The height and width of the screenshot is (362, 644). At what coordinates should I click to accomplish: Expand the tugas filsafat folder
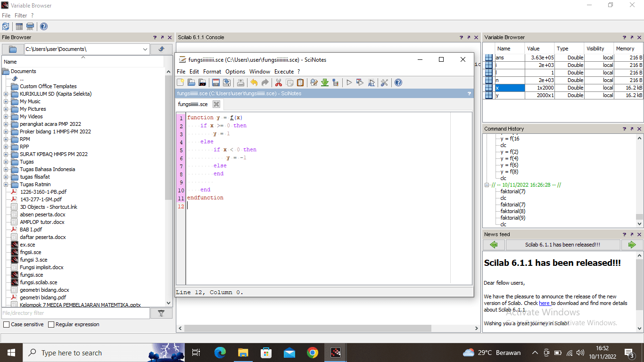tap(6, 177)
